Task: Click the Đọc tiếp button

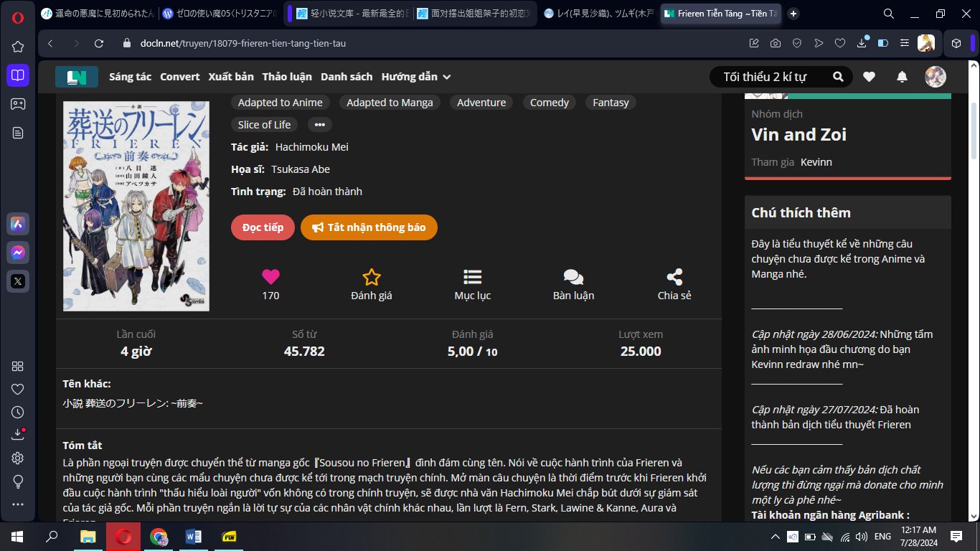Action: (263, 227)
